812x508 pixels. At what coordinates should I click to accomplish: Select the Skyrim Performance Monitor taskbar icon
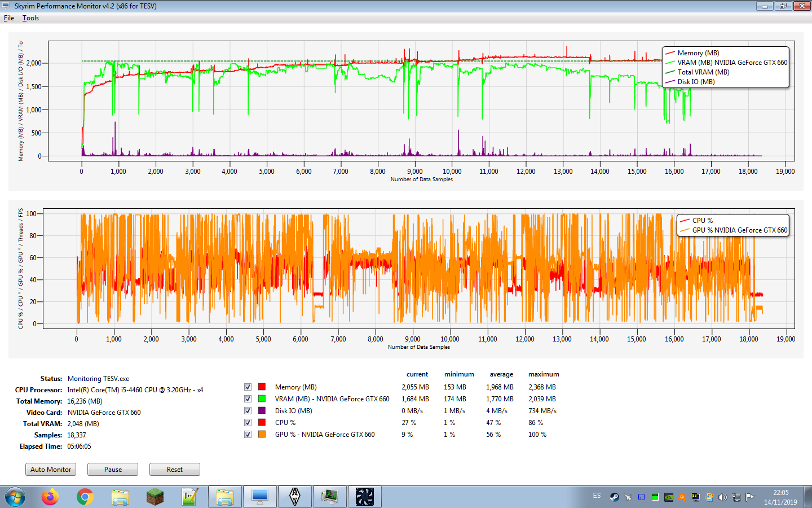point(330,497)
